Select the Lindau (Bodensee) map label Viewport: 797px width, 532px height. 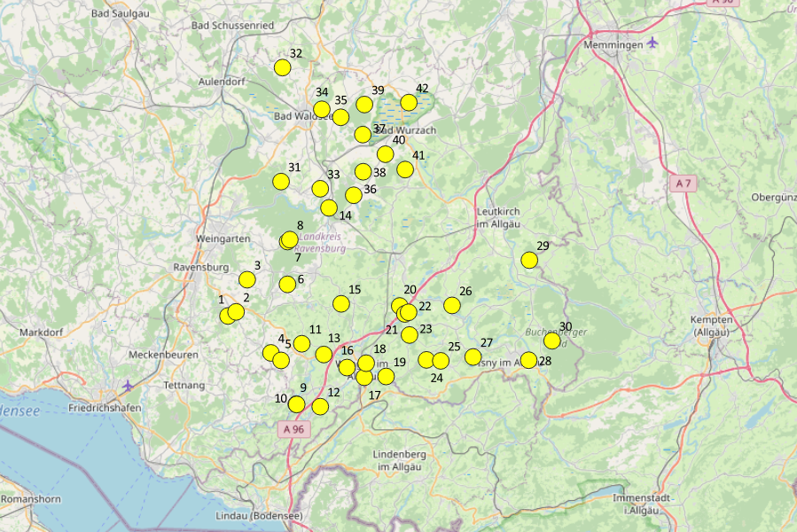point(259,516)
